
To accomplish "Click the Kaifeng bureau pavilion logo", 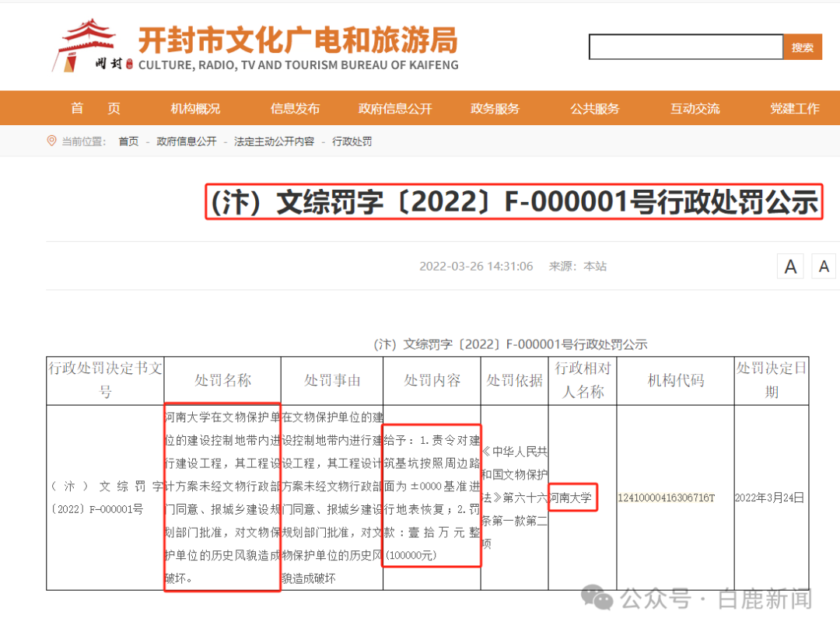I will (91, 46).
